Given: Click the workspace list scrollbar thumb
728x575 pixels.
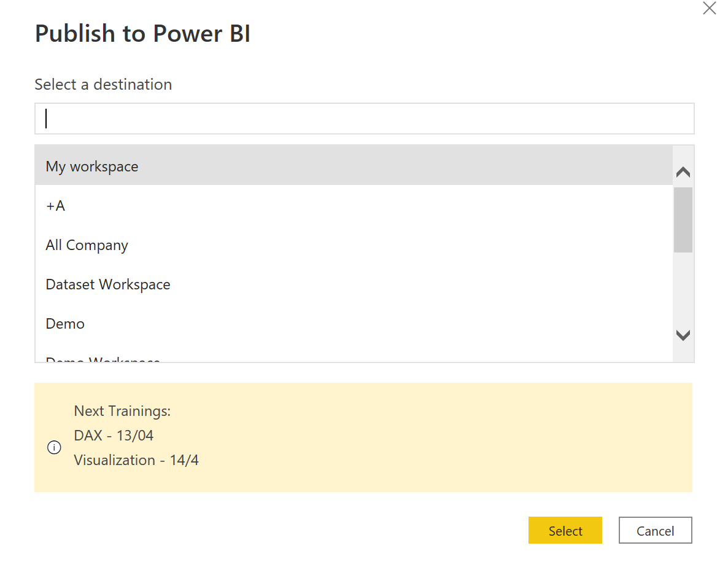Looking at the screenshot, I should coord(683,220).
